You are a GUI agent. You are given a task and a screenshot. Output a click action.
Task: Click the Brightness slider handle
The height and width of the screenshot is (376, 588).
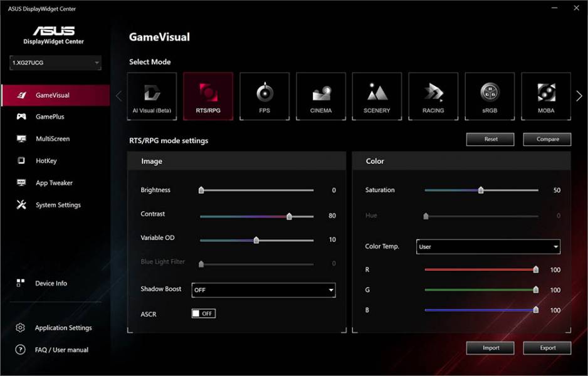click(x=201, y=190)
